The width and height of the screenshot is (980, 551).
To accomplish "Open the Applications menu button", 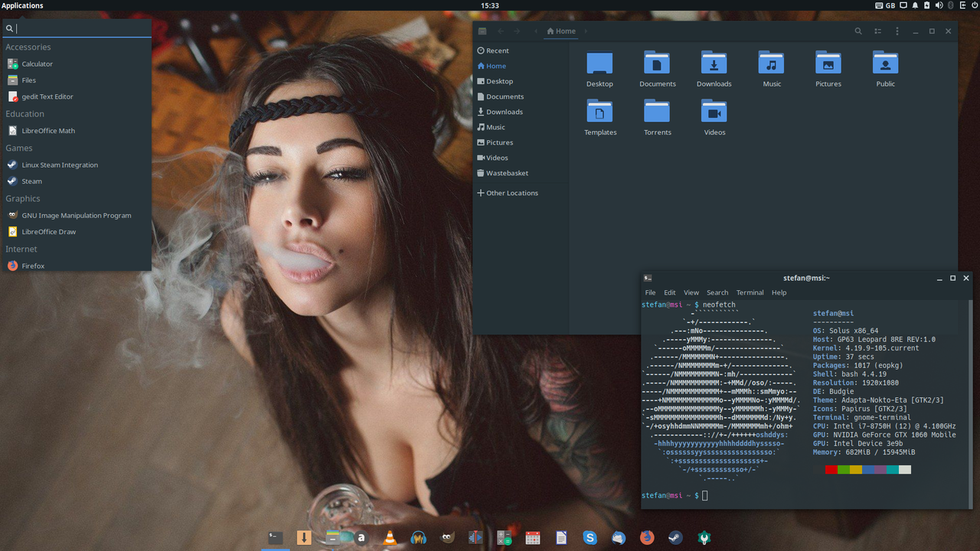I will [x=22, y=5].
